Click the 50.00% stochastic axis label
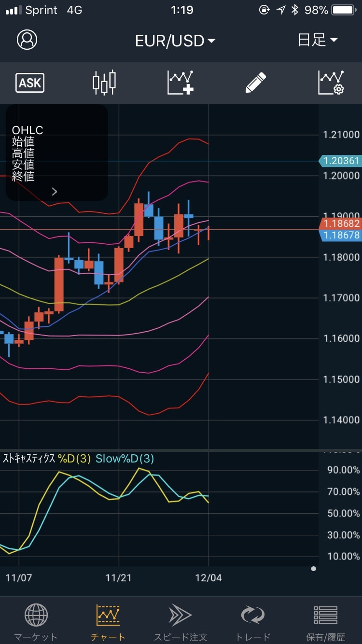The height and width of the screenshot is (644, 362). 344,513
